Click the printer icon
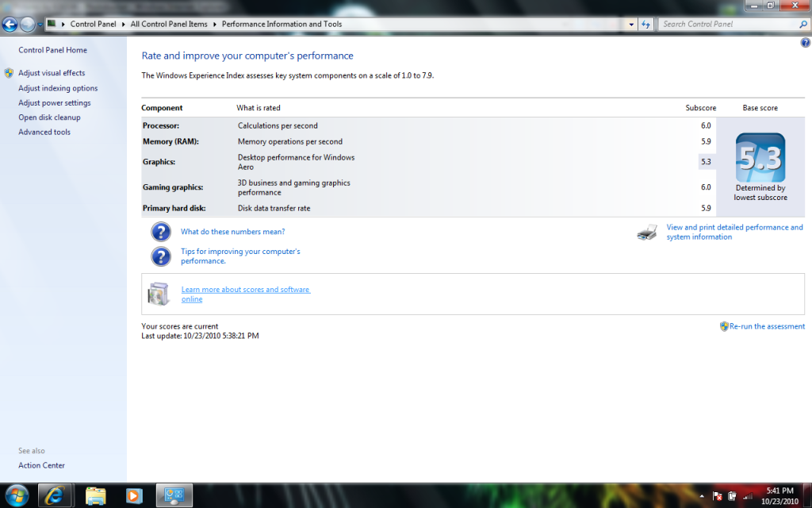The image size is (812, 508). [647, 233]
